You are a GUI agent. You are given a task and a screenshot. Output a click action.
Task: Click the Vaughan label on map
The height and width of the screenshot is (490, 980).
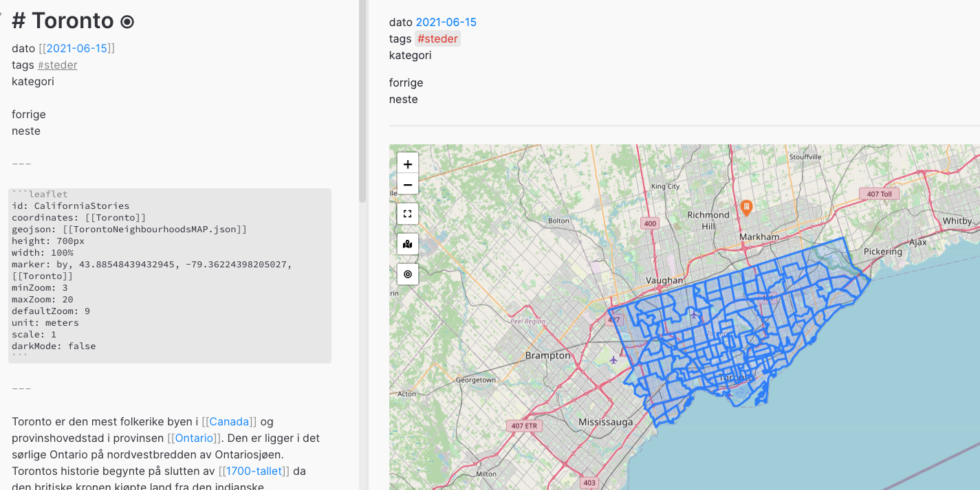coord(664,280)
